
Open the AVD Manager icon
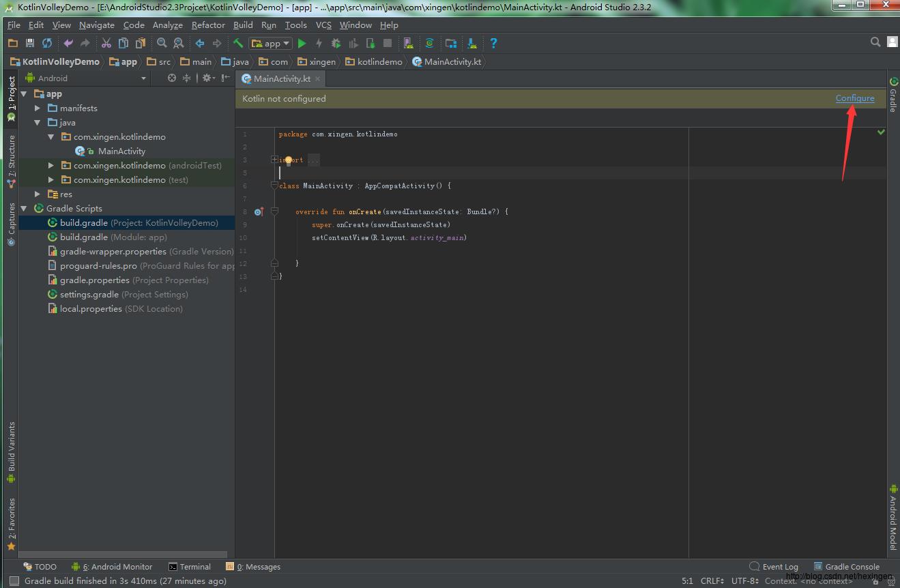(x=409, y=43)
